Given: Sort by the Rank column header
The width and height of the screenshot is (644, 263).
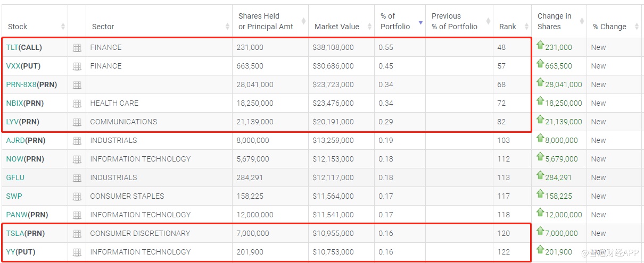Looking at the screenshot, I should coord(508,27).
